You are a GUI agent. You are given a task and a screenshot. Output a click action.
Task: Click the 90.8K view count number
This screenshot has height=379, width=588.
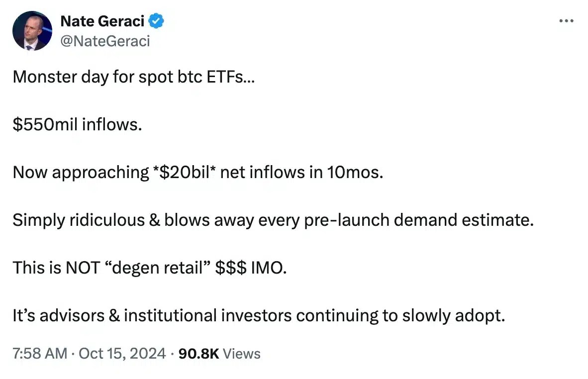point(198,354)
